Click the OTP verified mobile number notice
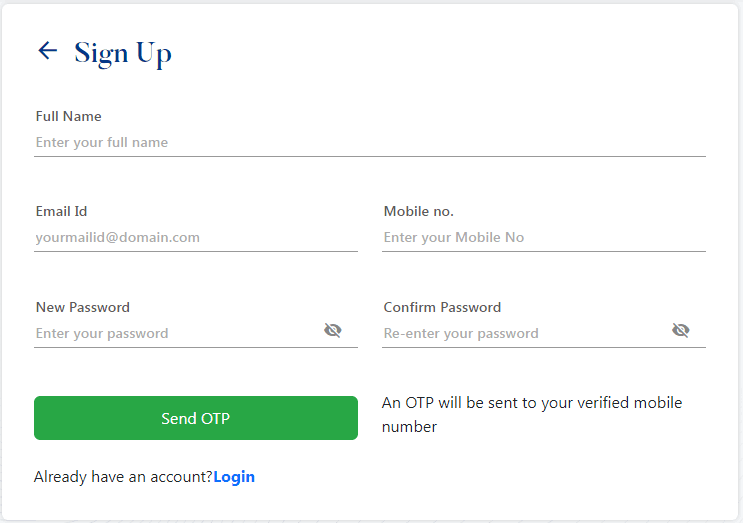This screenshot has width=743, height=523. point(532,415)
